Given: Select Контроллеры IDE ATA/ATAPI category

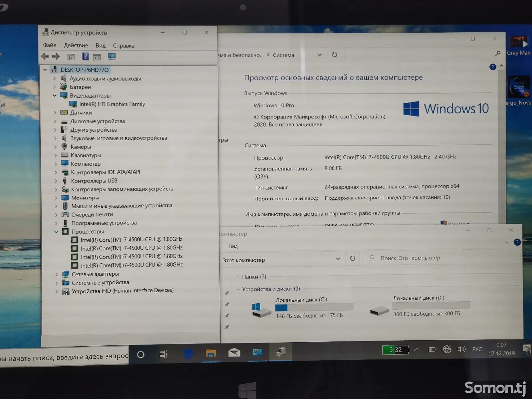Looking at the screenshot, I should click(105, 172).
